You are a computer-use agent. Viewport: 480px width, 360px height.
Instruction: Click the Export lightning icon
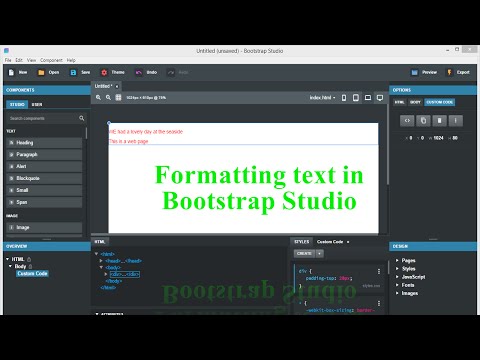coord(449,72)
